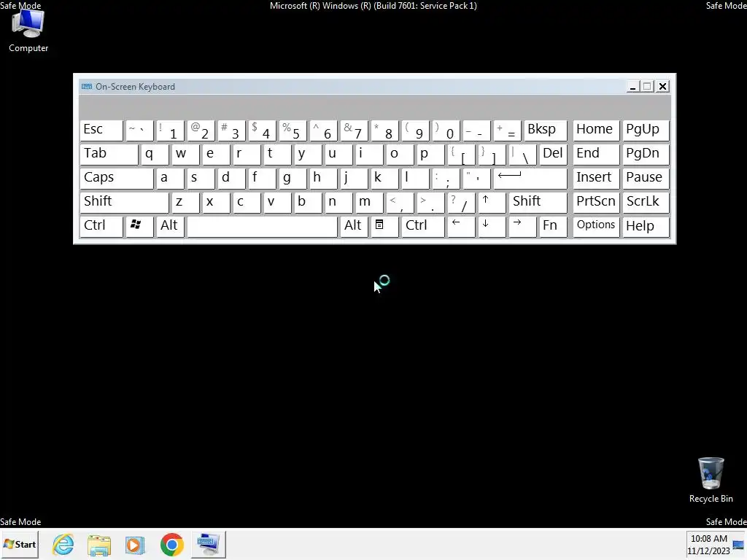
Task: Click the letter z key
Action: 185,202
